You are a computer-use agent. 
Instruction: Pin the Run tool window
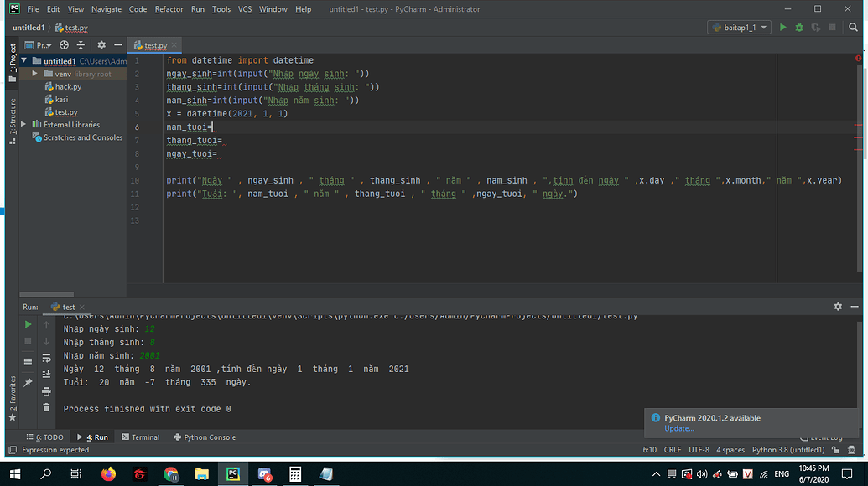coord(28,381)
